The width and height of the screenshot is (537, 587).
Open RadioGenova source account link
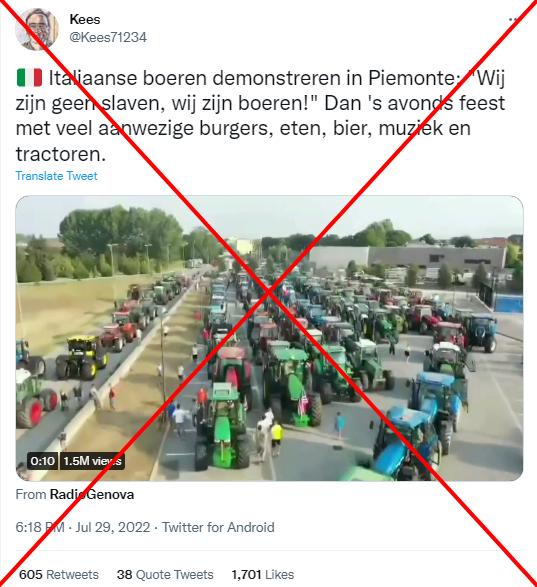92,494
